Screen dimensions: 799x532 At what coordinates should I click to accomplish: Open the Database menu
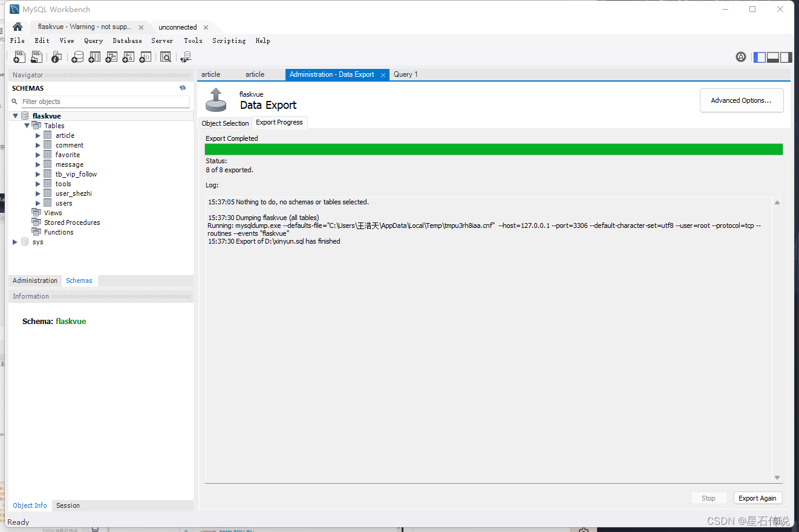pos(127,41)
